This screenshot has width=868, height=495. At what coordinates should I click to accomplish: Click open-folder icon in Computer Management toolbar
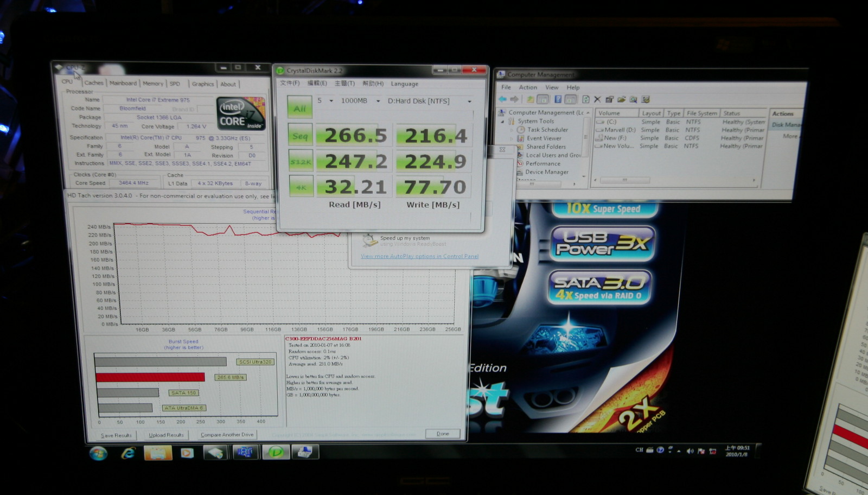[621, 99]
